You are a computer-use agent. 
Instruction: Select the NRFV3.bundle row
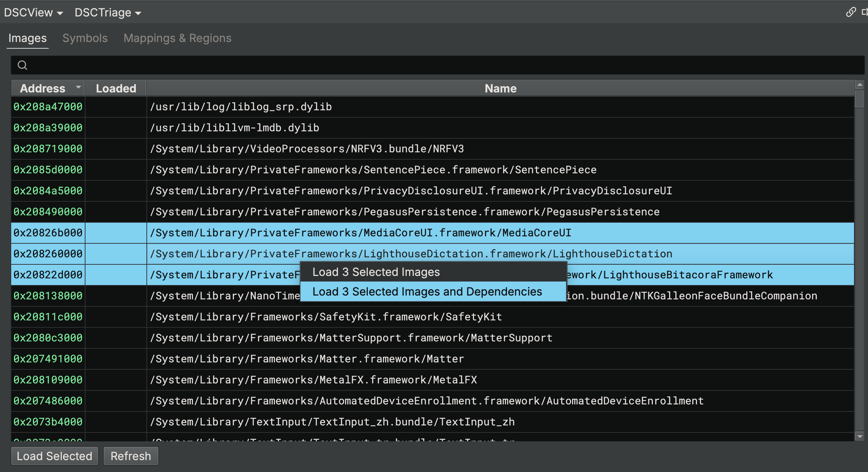[x=433, y=149]
